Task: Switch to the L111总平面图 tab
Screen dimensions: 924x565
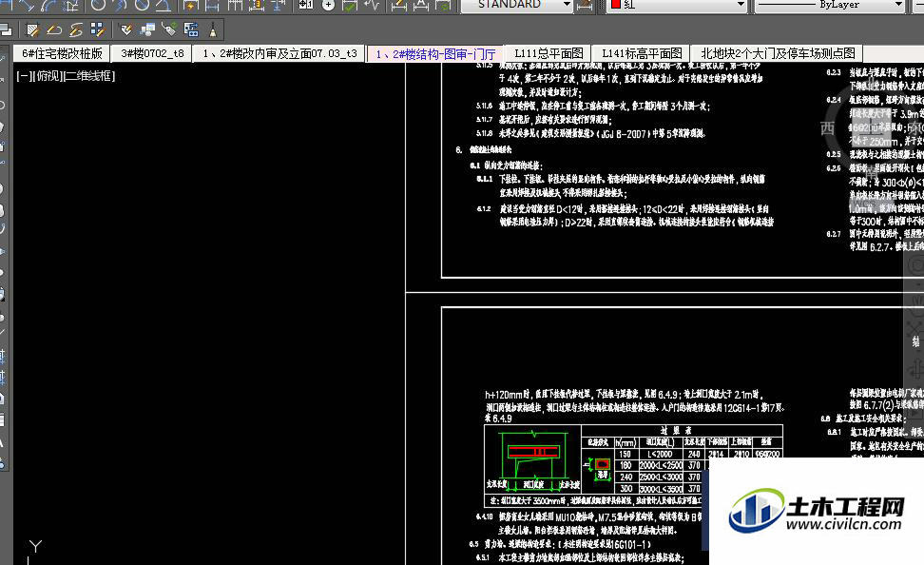Action: [x=549, y=53]
